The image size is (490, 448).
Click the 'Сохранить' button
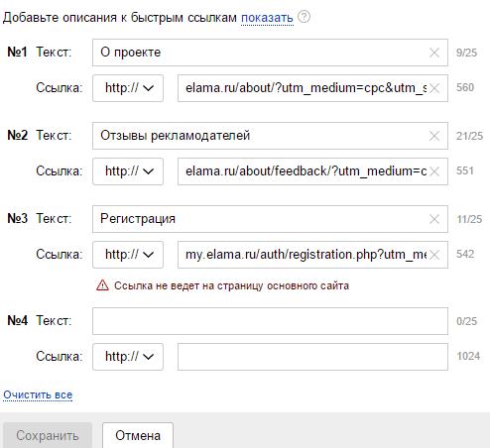[x=48, y=435]
